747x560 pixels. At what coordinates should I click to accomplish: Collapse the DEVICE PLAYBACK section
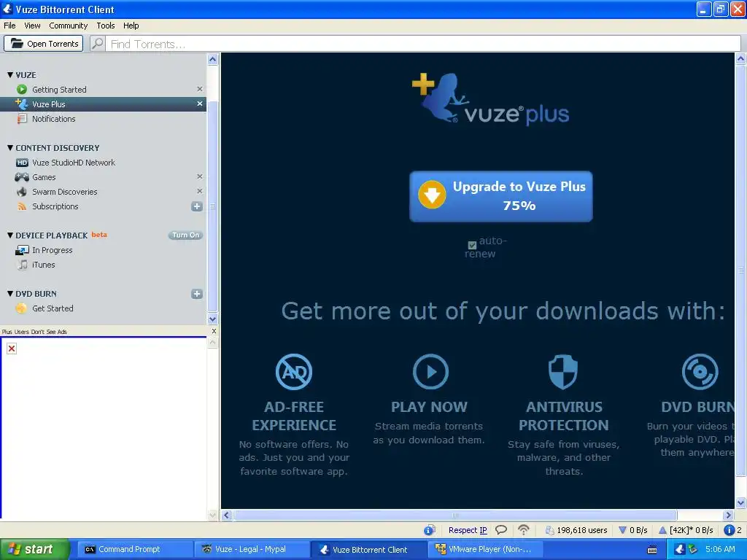pyautogui.click(x=10, y=236)
